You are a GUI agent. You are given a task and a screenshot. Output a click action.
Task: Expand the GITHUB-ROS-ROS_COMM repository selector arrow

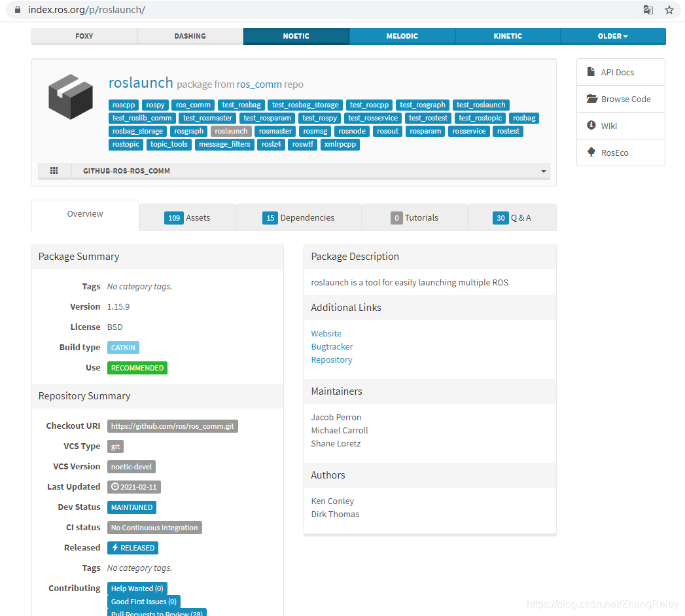[x=544, y=171]
